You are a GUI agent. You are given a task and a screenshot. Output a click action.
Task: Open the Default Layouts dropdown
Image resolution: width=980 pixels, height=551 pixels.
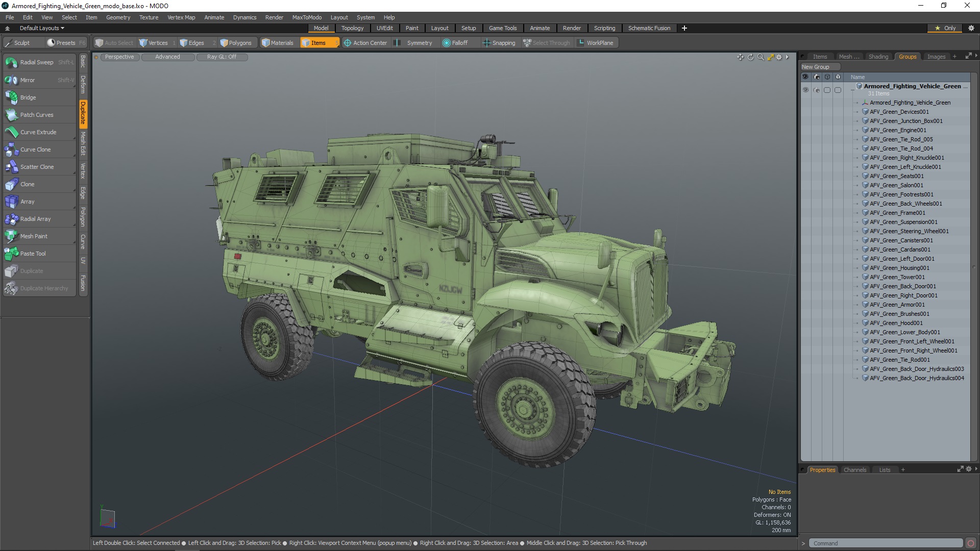[42, 28]
